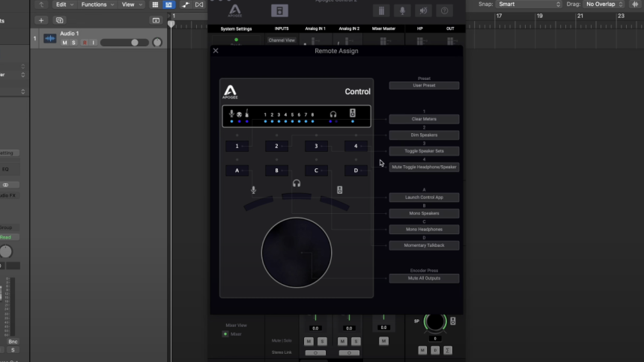
Task: Click the Audio 1 track waveform icon
Action: point(50,38)
